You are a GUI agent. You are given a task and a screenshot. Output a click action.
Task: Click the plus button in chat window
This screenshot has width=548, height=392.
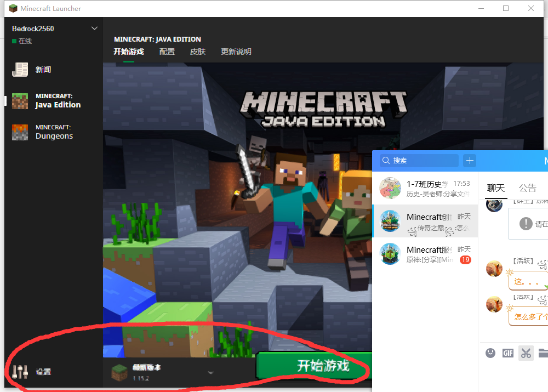470,161
